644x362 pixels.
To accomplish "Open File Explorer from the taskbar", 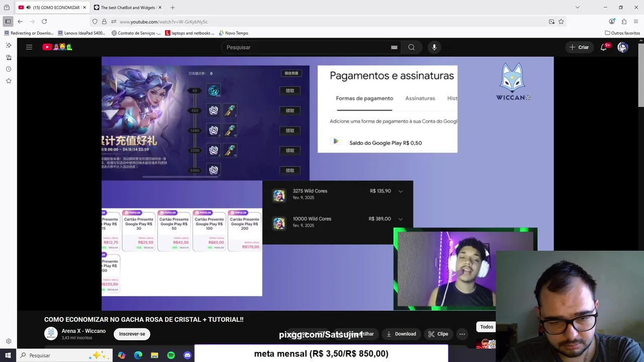I will click(154, 355).
